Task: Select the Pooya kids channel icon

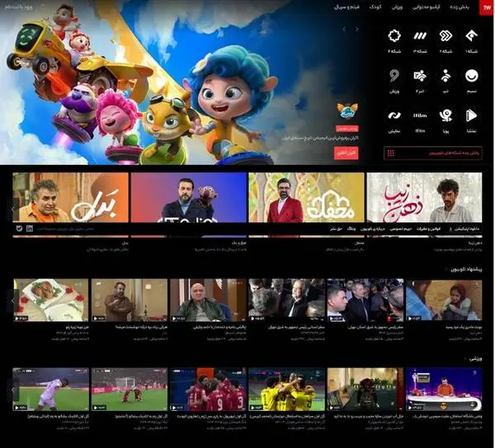Action: (x=445, y=116)
